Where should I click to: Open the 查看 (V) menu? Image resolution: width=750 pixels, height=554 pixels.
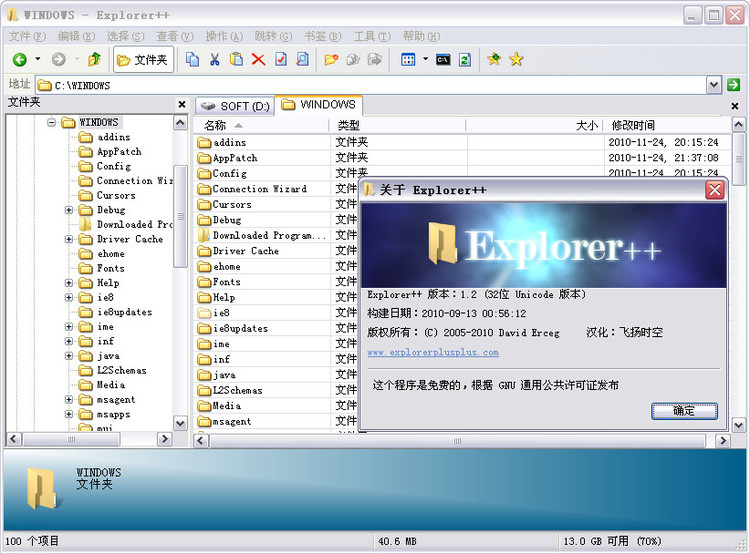[175, 36]
